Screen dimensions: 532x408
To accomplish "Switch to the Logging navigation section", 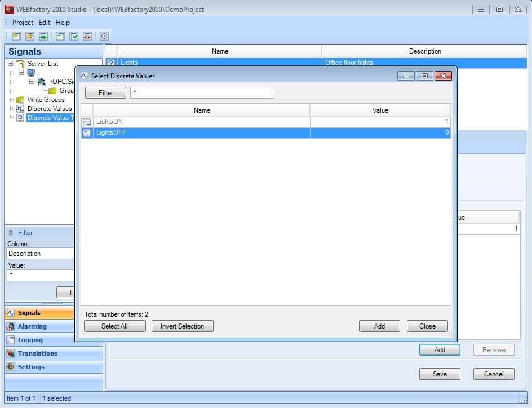I will coord(30,340).
